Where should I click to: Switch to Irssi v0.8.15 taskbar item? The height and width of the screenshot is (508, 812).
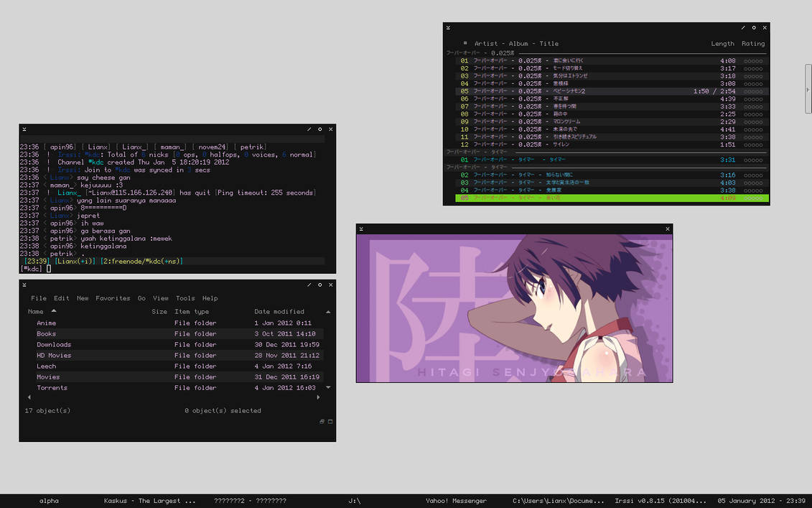(x=661, y=501)
